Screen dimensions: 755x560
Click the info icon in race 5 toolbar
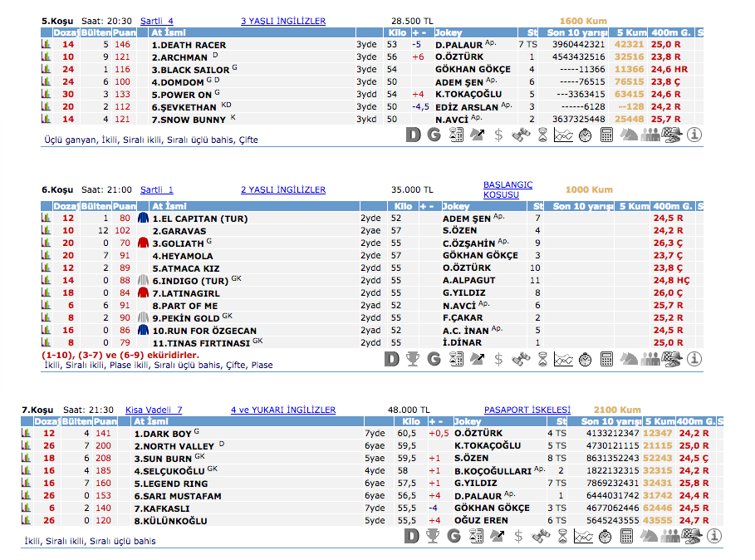coord(694,135)
